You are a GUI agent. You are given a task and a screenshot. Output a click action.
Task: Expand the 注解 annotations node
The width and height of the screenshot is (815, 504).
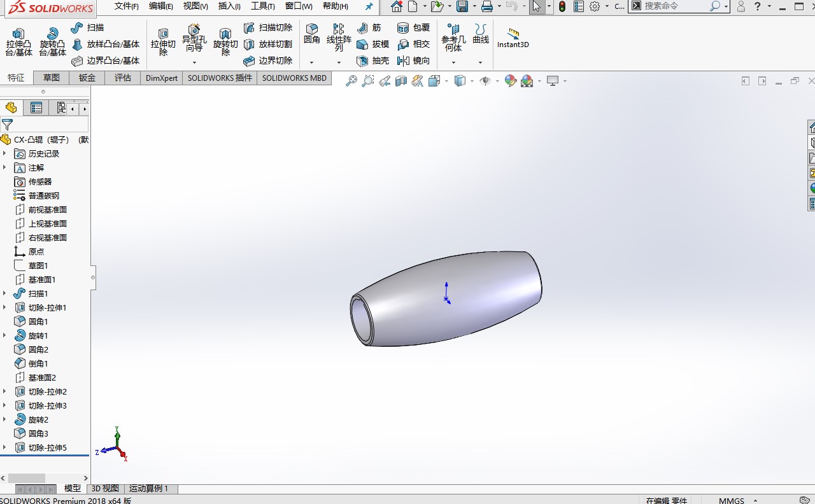[4, 167]
